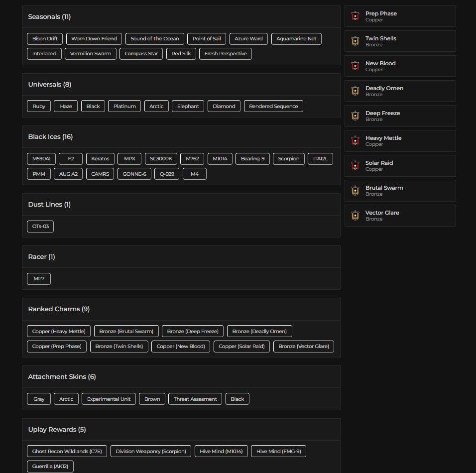This screenshot has height=473, width=476.
Task: Select the PMM Black Ice tag
Action: pos(39,174)
